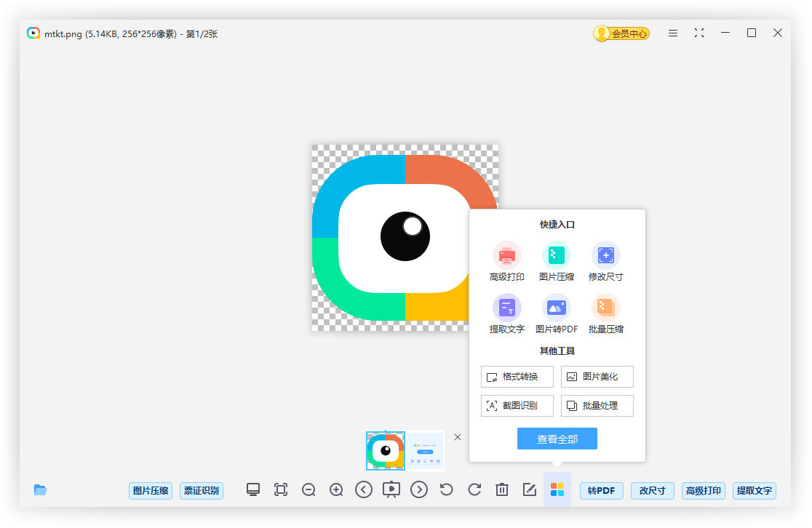Open the 会员中心 member center
The width and height of the screenshot is (812, 528).
point(621,33)
